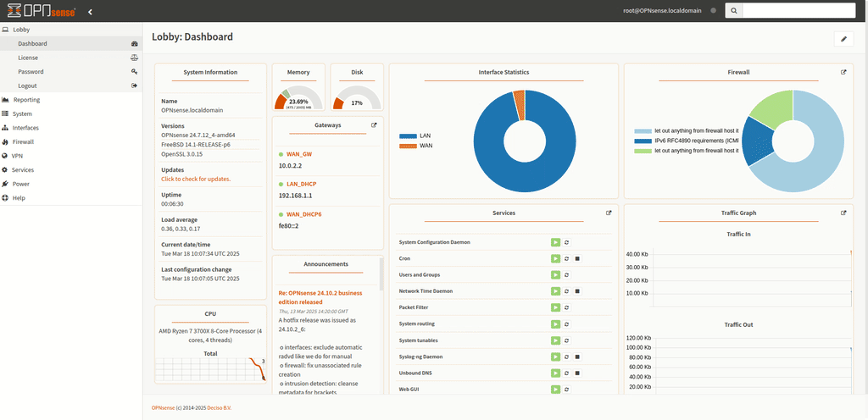Stop the Network Time Daemon service
868x420 pixels.
[577, 291]
